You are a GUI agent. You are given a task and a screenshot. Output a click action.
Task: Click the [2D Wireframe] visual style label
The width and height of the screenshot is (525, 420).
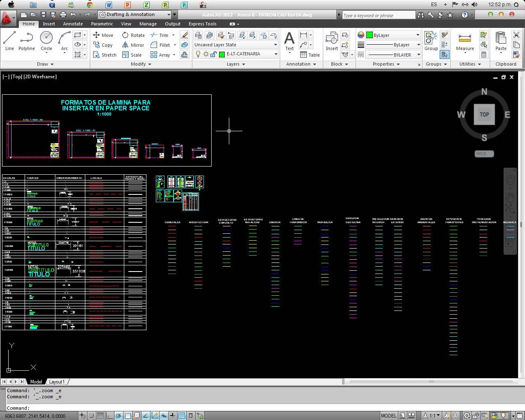(x=40, y=77)
